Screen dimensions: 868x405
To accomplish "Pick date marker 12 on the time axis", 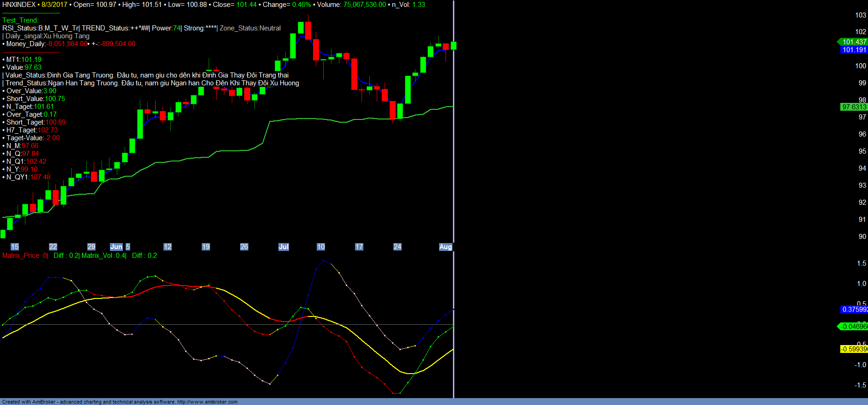I will click(168, 247).
